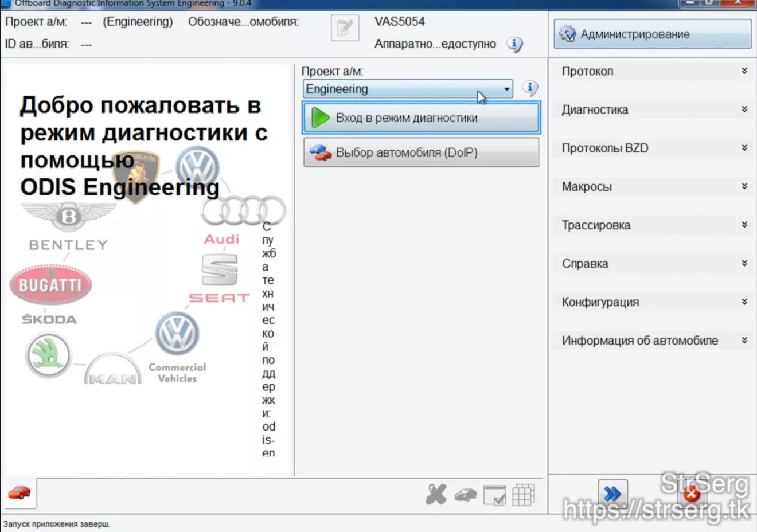This screenshot has width=757, height=532.
Task: Click the blue double-arrow forward button
Action: [612, 494]
